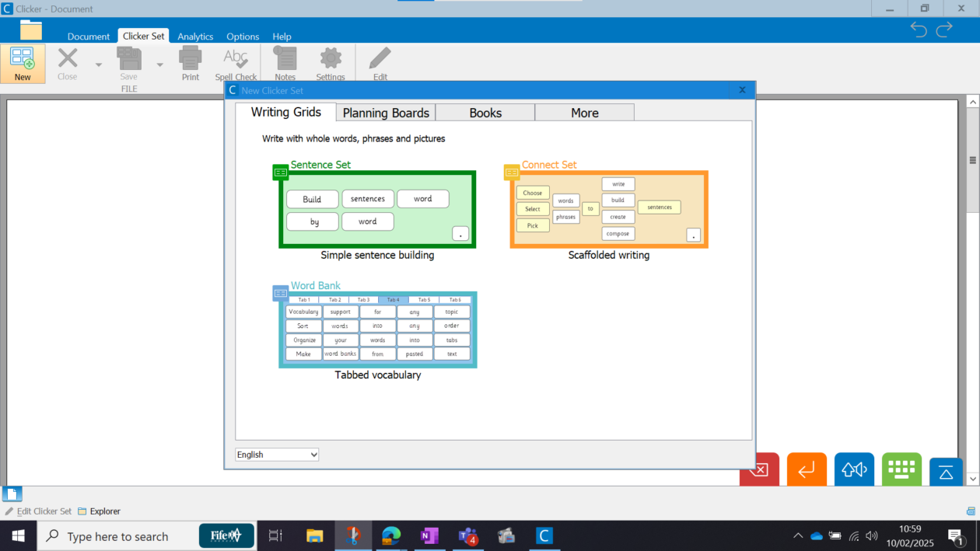This screenshot has width=980, height=551.
Task: Click the Clicker app icon in taskbar
Action: pos(544,535)
